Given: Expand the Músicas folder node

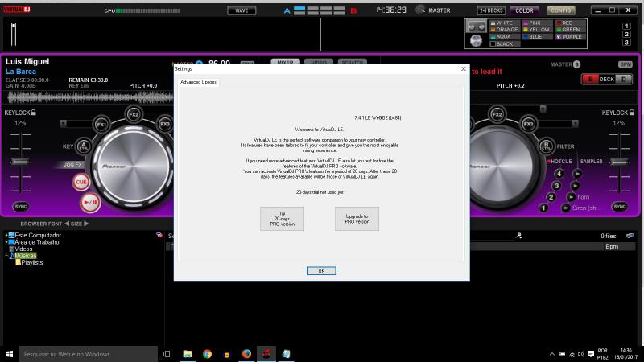Looking at the screenshot, I should 7,256.
